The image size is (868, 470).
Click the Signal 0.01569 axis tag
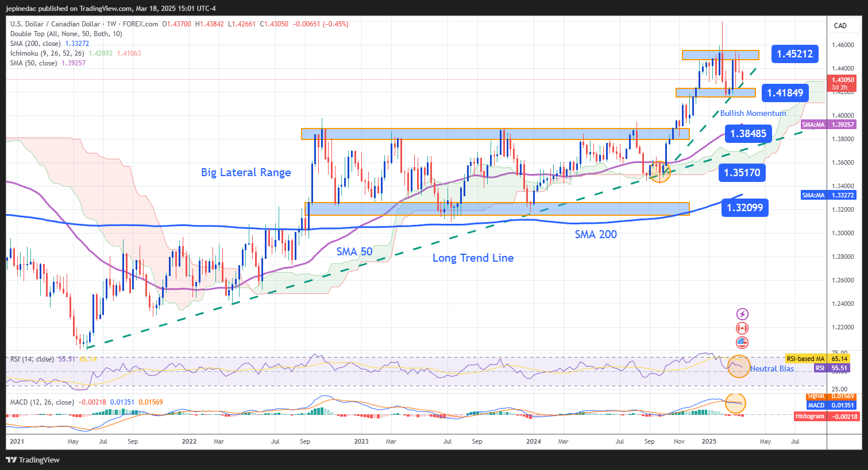(831, 396)
